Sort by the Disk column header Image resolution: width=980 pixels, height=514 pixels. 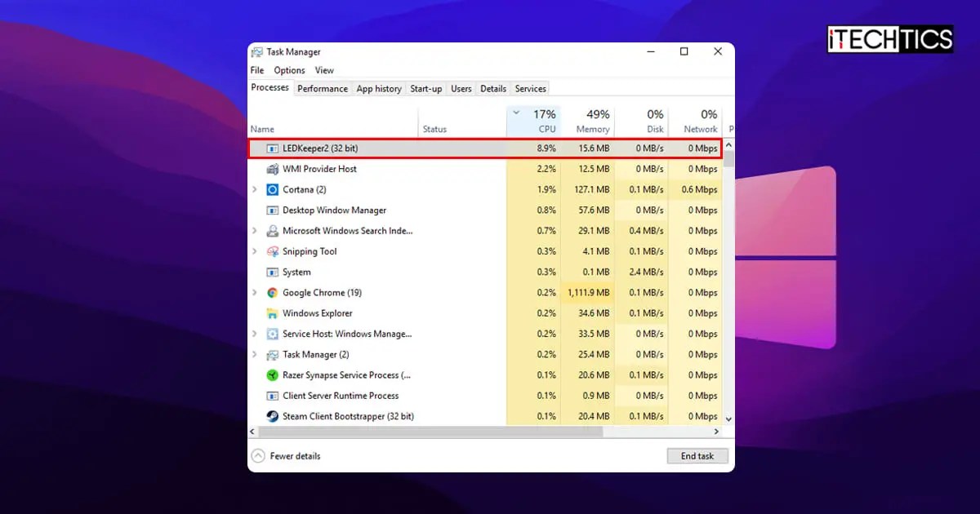point(641,122)
